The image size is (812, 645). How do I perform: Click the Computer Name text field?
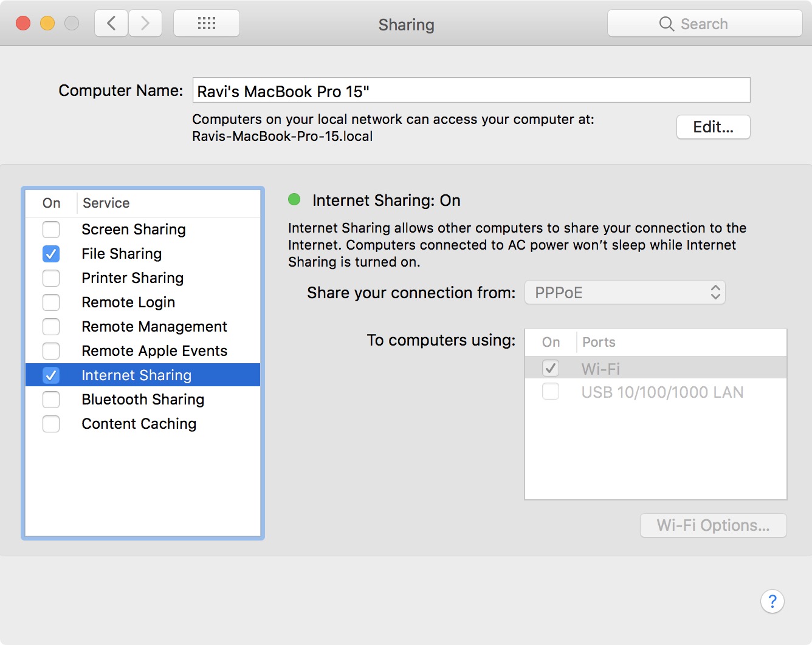471,90
